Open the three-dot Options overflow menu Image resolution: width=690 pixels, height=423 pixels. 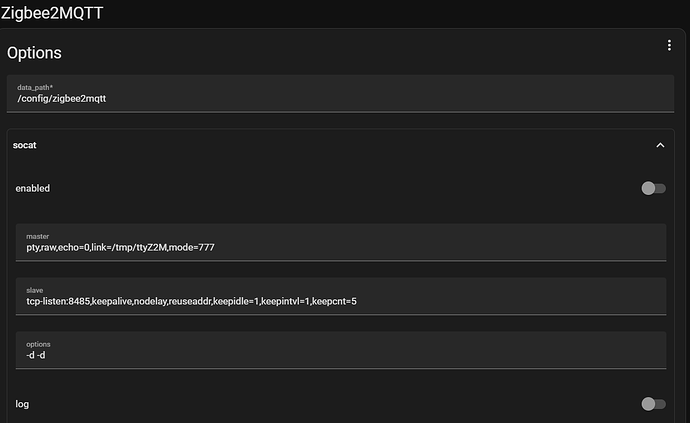point(669,46)
